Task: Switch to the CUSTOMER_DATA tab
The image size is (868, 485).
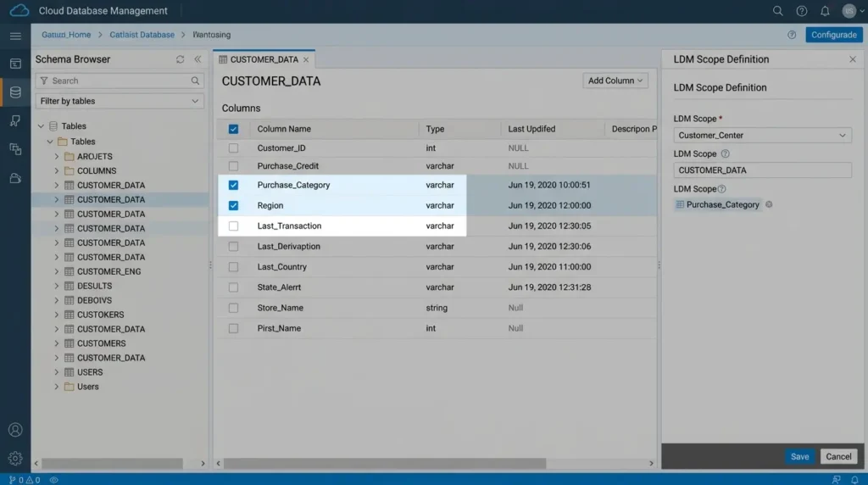Action: point(264,60)
